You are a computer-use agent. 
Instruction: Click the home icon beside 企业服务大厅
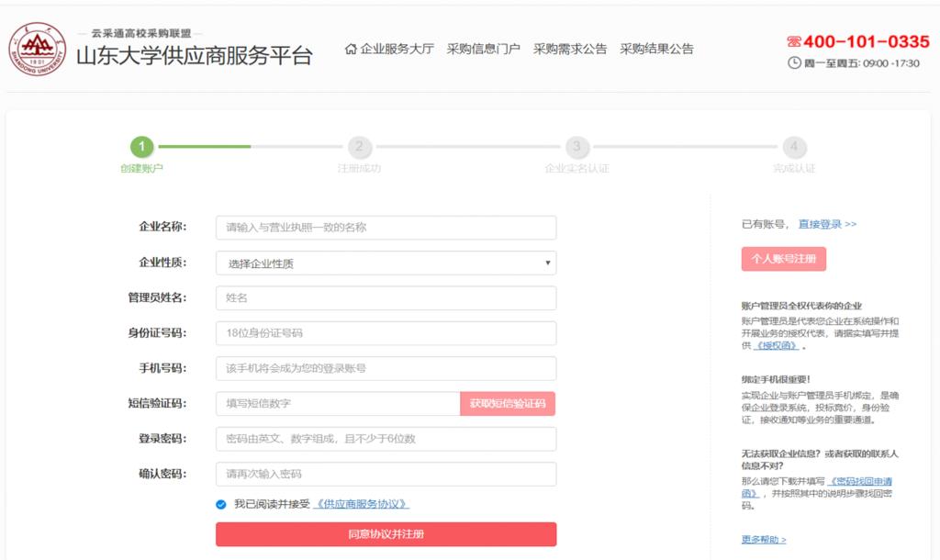(x=351, y=49)
